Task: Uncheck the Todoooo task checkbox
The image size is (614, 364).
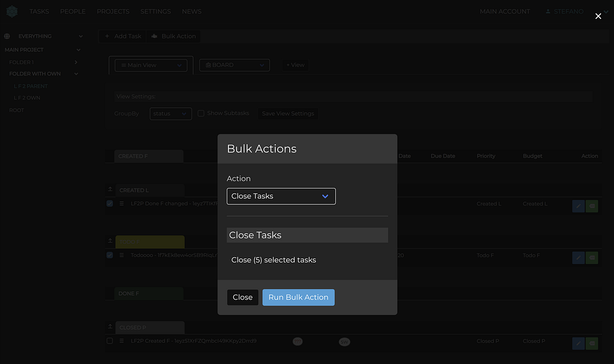Action: point(110,255)
